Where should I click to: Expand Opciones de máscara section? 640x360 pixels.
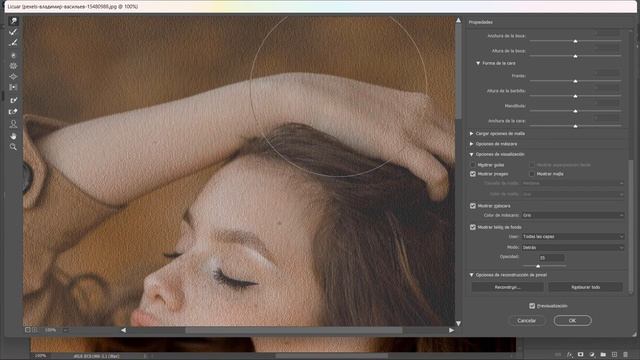click(471, 144)
